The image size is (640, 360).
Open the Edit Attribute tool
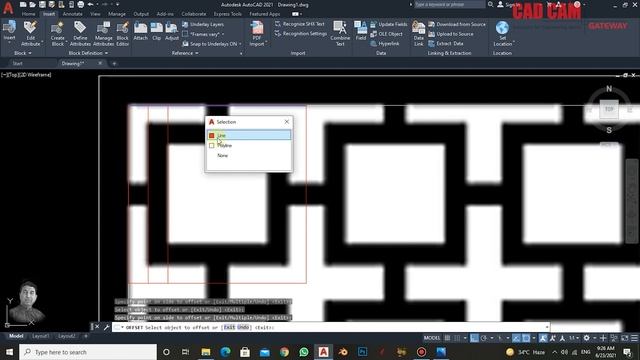pyautogui.click(x=31, y=33)
